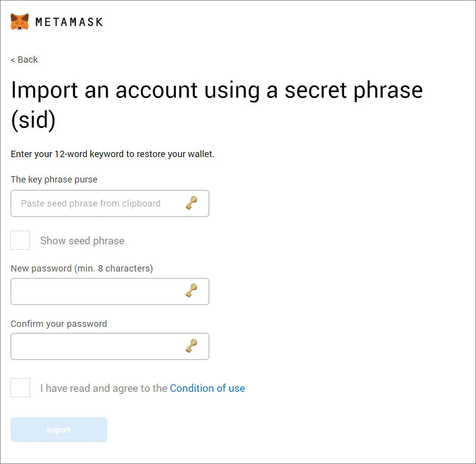Image resolution: width=476 pixels, height=464 pixels.
Task: Check the agree to Condition of use box
Action: pos(20,388)
